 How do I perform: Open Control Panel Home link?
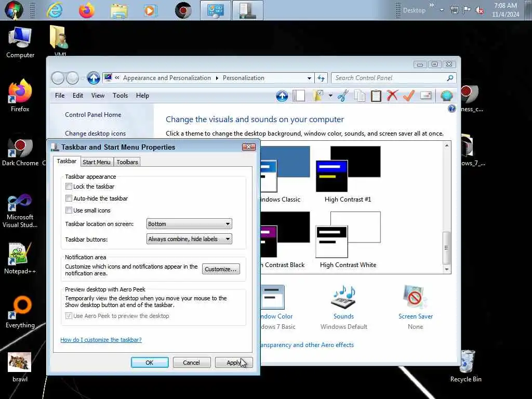pos(93,115)
